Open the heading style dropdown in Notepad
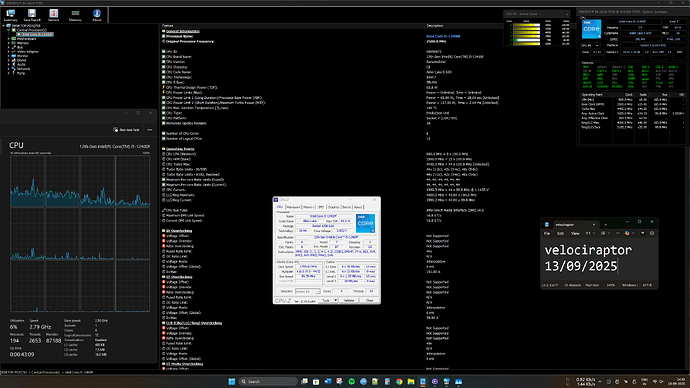The image size is (690, 388). (x=590, y=233)
